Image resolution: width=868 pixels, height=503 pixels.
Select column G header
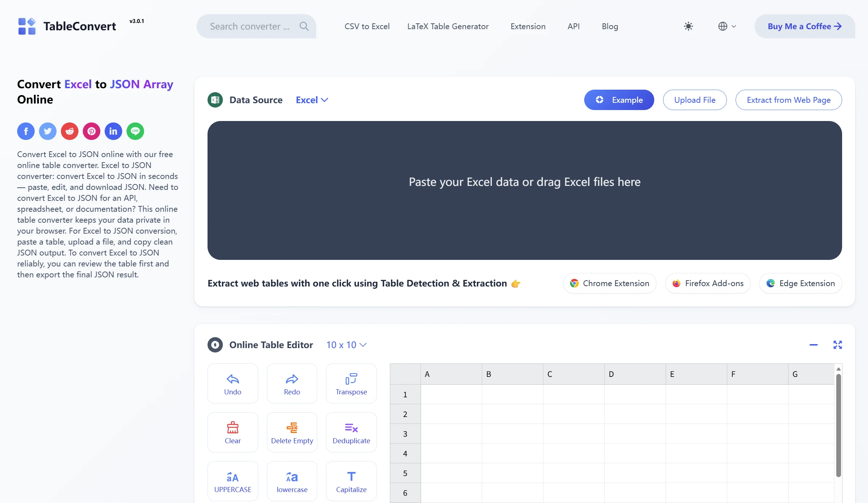[x=811, y=374]
